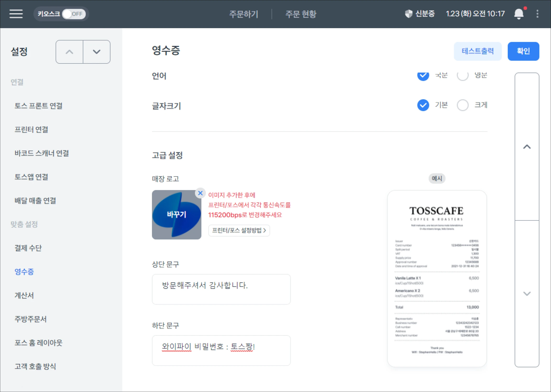Screen dimensions: 551x392
Task: Toggle the 키오스크 OFF switch
Action: (74, 14)
